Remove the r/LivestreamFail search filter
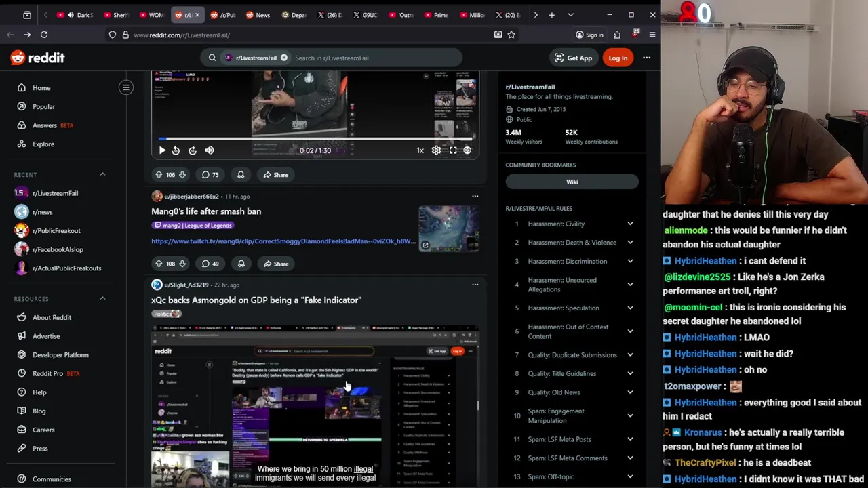 click(284, 58)
